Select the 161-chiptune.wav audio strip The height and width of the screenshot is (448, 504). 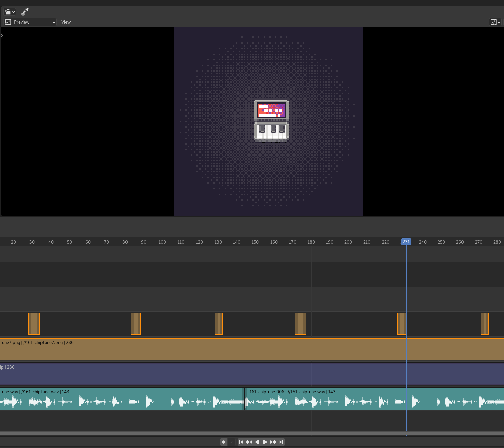click(120, 398)
